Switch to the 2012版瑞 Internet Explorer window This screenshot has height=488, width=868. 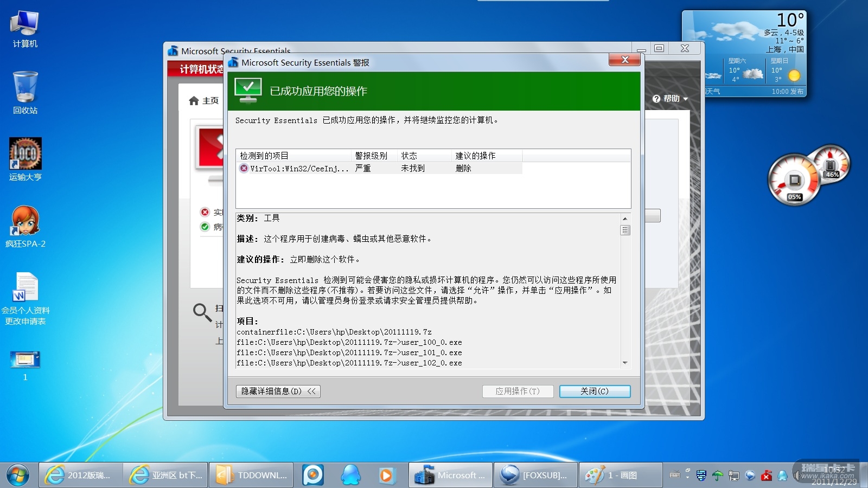point(80,476)
